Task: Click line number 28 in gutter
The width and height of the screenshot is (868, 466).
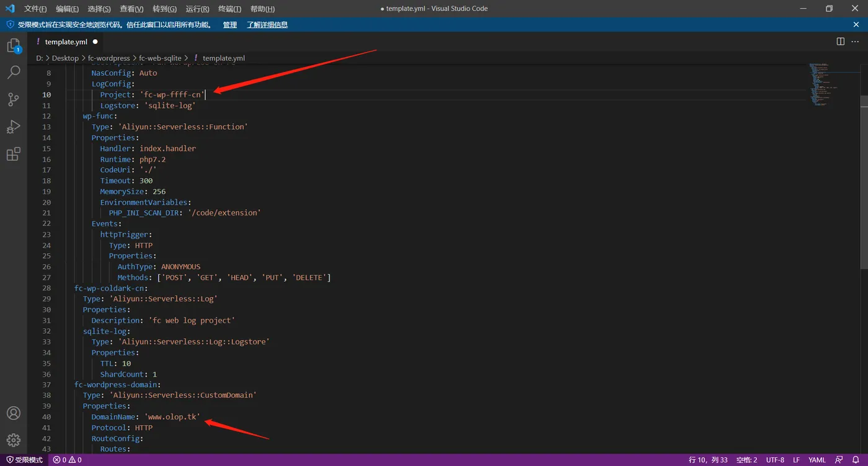Action: [x=46, y=288]
